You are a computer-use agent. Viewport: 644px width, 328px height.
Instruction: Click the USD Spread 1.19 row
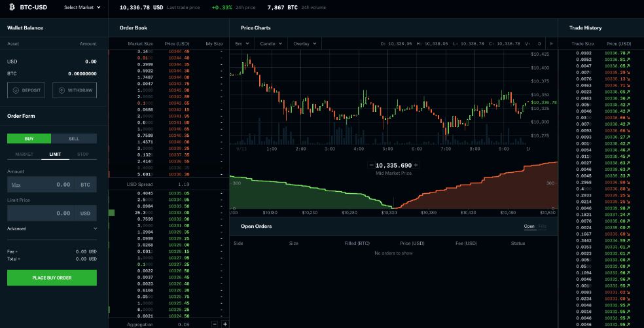tap(169, 184)
